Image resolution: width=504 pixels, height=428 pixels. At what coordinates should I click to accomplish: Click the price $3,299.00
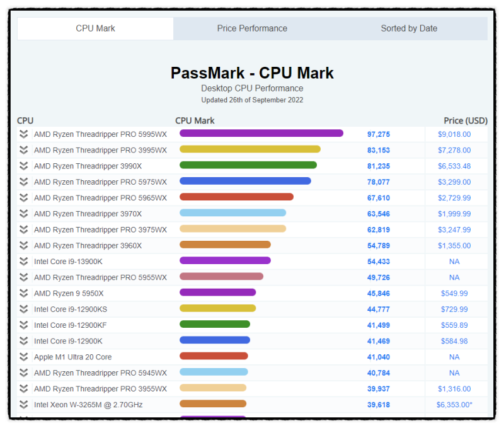[454, 182]
